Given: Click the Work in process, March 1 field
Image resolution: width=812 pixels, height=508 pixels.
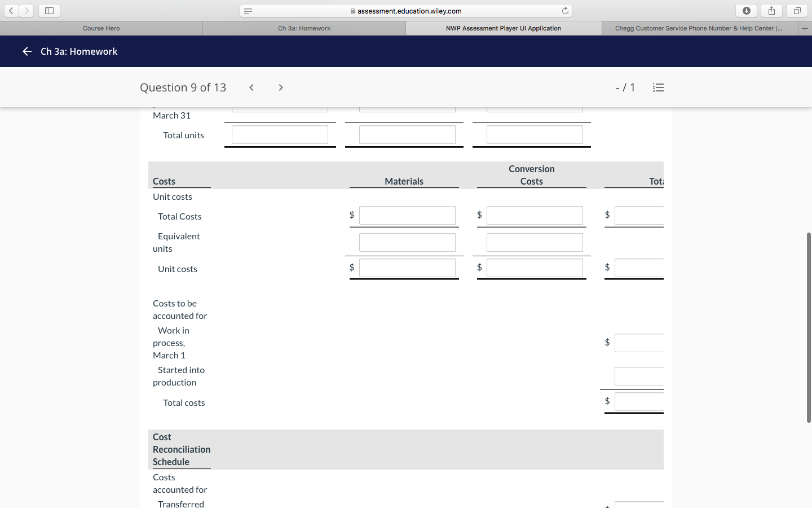Looking at the screenshot, I should click(x=639, y=343).
